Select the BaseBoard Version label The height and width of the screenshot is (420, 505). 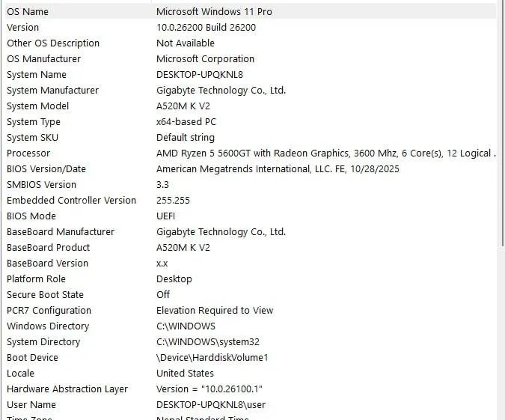coord(47,264)
